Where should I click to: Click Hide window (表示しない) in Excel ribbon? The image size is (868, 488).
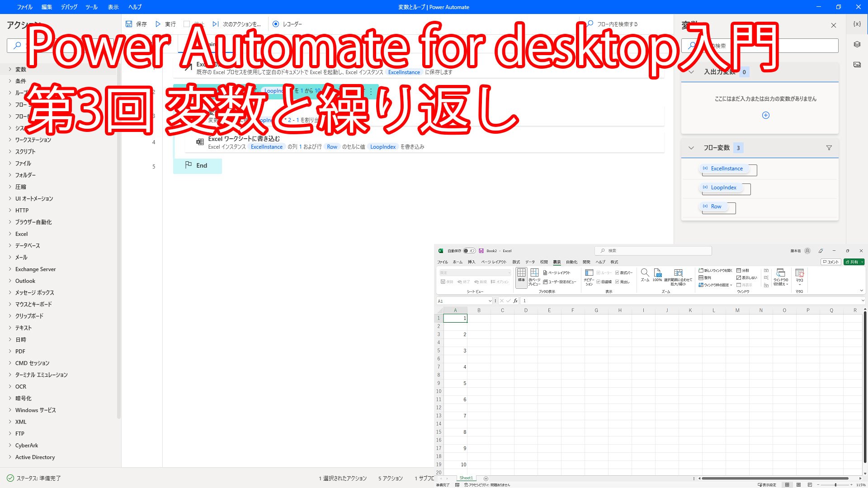point(747,278)
